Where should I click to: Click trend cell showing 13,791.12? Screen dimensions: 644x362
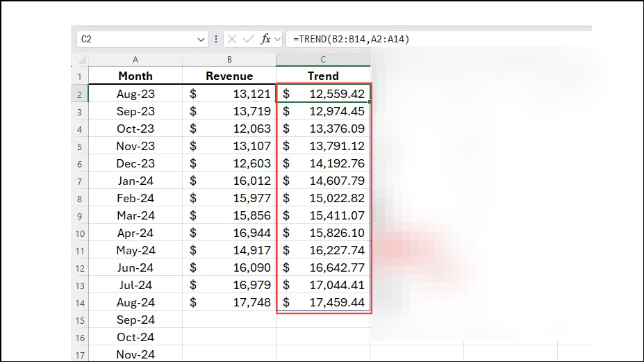tap(323, 146)
